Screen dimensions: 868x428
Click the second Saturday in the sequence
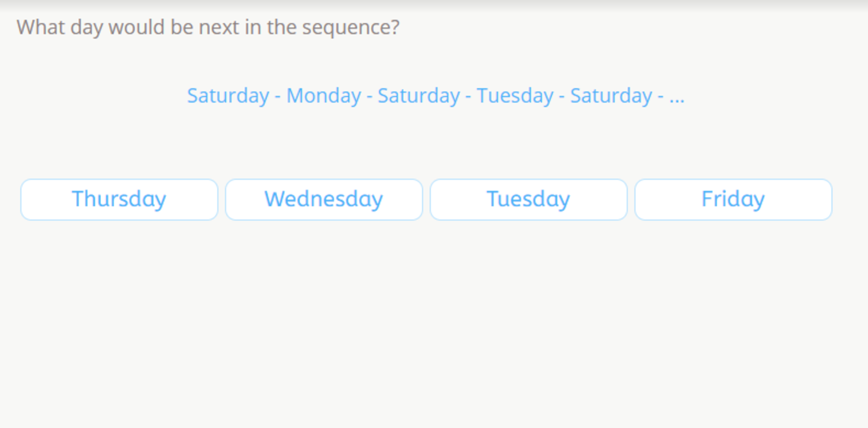419,96
